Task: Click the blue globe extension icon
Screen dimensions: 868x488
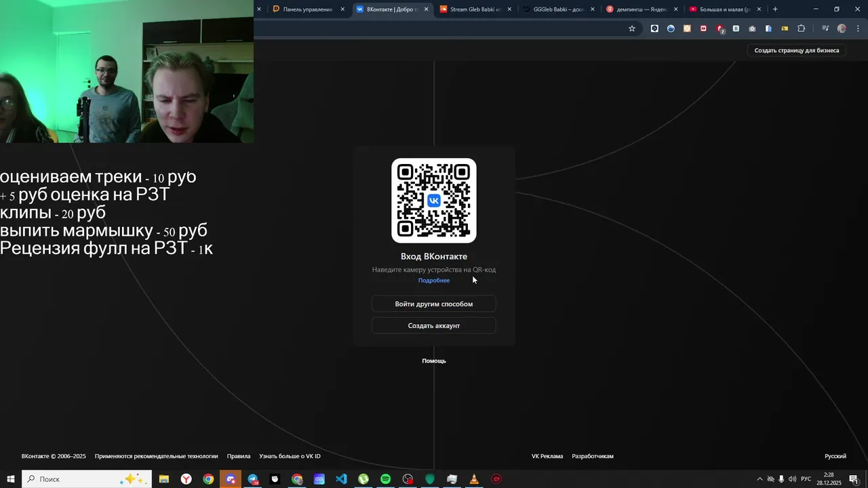Action: click(x=671, y=28)
